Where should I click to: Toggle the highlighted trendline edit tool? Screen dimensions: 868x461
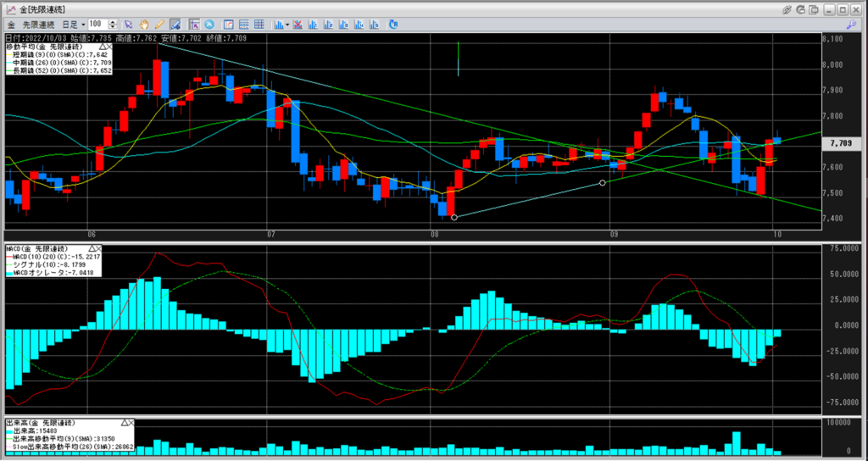(175, 25)
